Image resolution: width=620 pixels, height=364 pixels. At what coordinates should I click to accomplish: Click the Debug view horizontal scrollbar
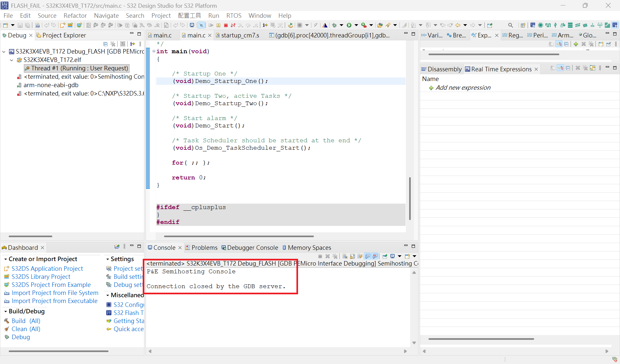point(30,236)
